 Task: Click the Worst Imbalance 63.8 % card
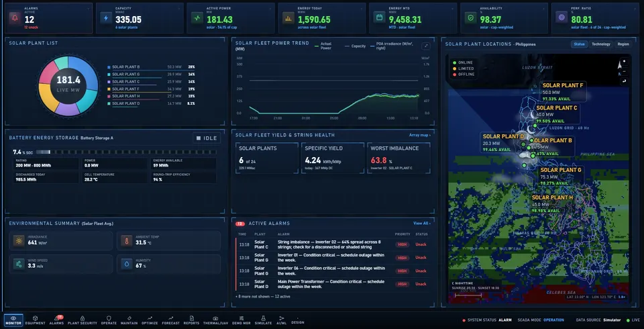tap(398, 158)
